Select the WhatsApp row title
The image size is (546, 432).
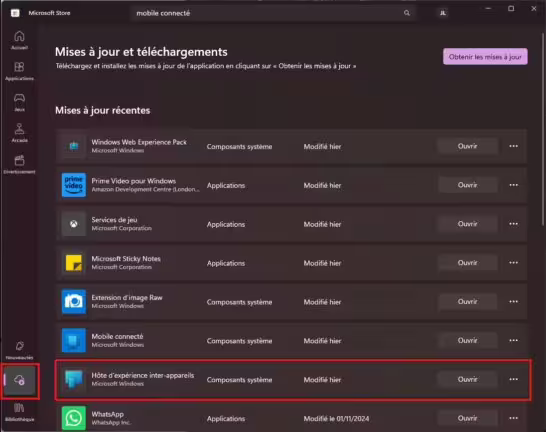pos(108,414)
